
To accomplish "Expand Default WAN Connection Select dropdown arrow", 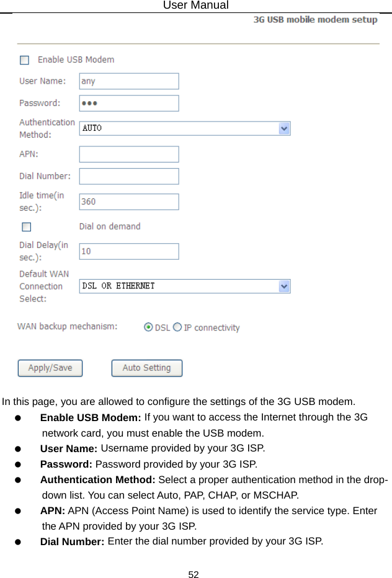I will 284,287.
